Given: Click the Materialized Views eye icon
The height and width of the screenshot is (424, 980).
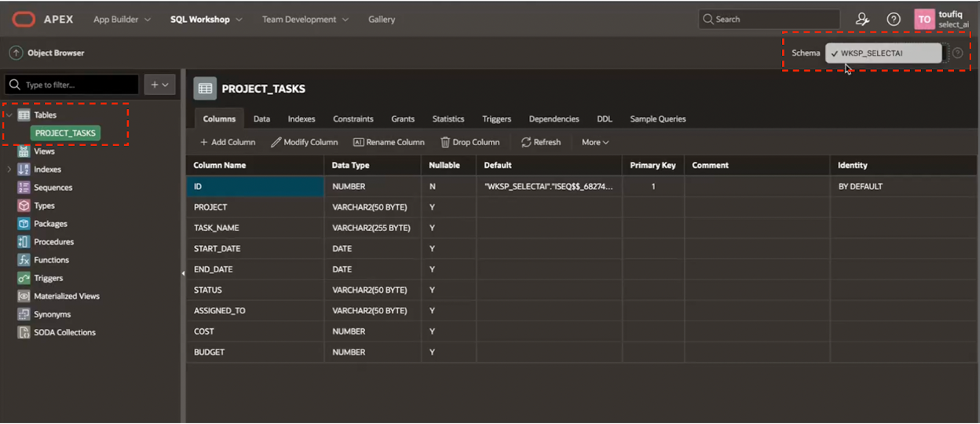Looking at the screenshot, I should tap(24, 296).
